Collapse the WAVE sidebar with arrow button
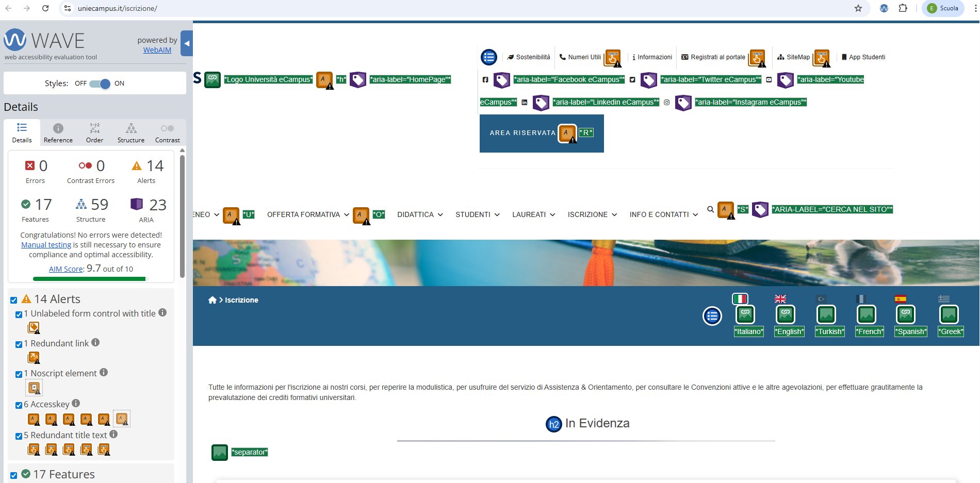980x483 pixels. point(187,44)
